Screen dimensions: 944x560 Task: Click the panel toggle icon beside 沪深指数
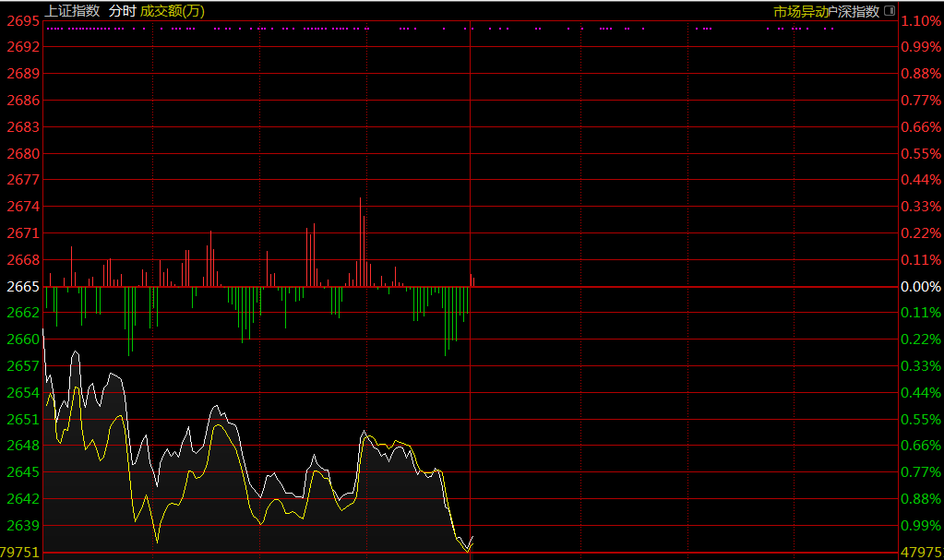click(890, 11)
